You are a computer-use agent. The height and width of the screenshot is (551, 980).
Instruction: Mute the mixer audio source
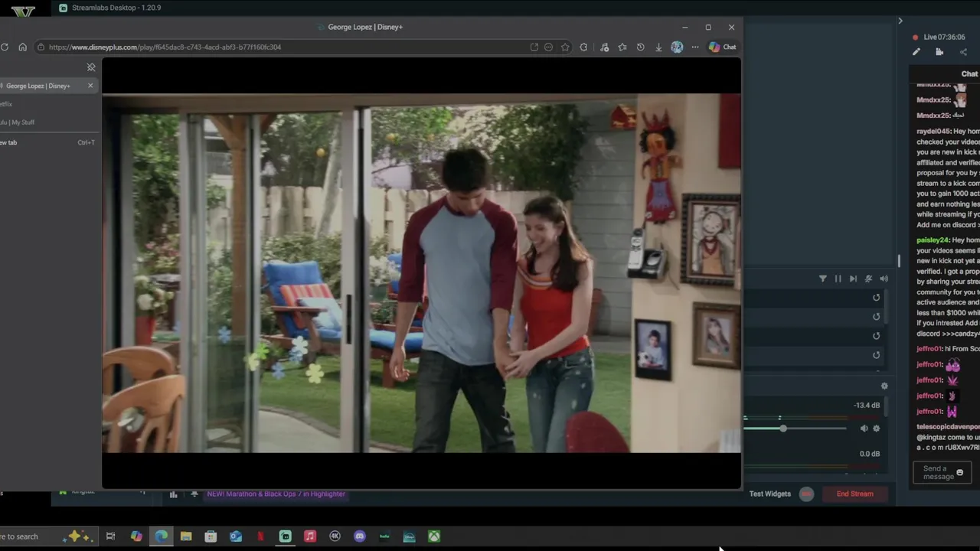pos(864,429)
